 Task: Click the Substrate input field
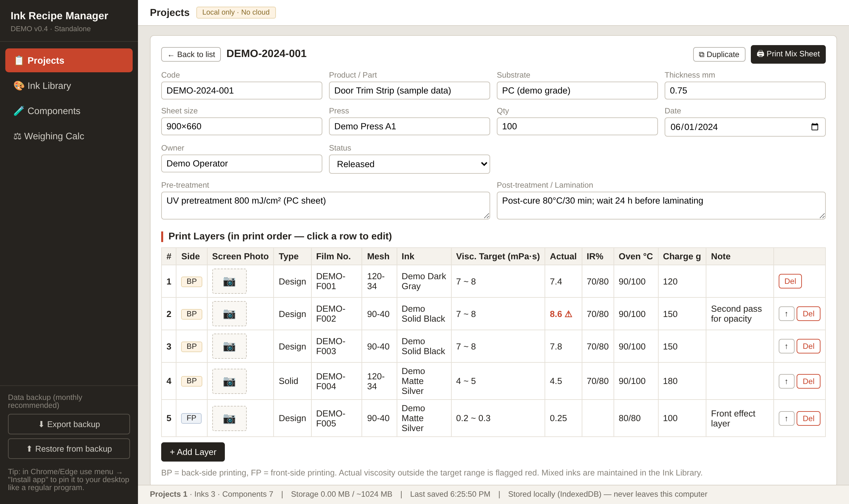(x=577, y=90)
